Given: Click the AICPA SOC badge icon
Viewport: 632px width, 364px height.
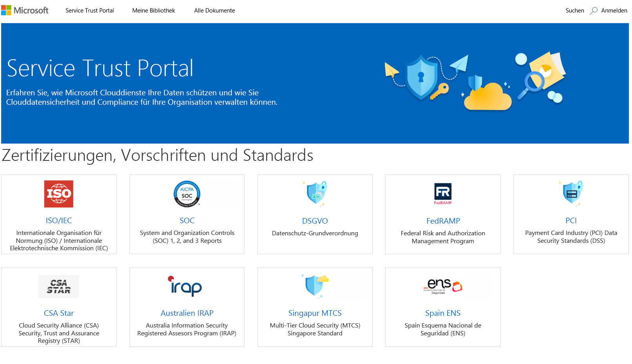Looking at the screenshot, I should (x=187, y=194).
